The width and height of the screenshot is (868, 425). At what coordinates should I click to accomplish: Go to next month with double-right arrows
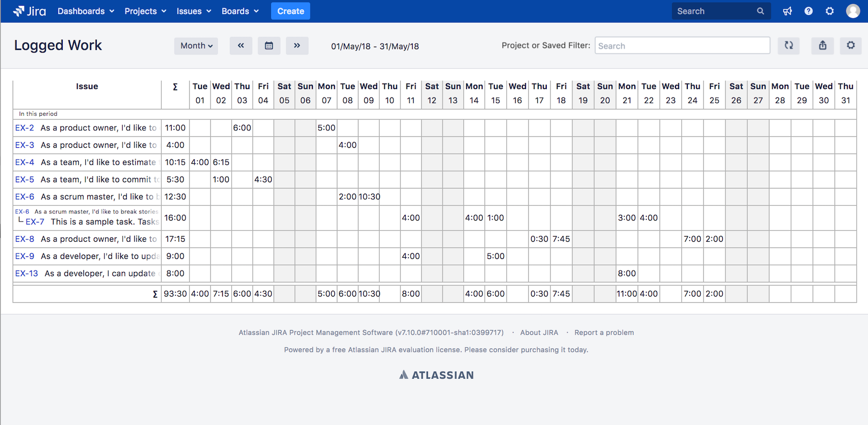coord(297,46)
